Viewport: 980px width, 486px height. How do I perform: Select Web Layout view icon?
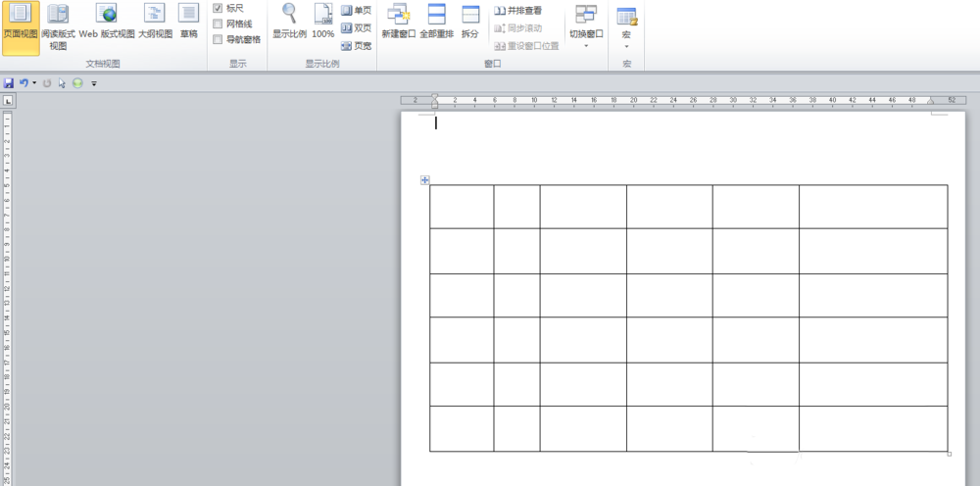coord(107,13)
